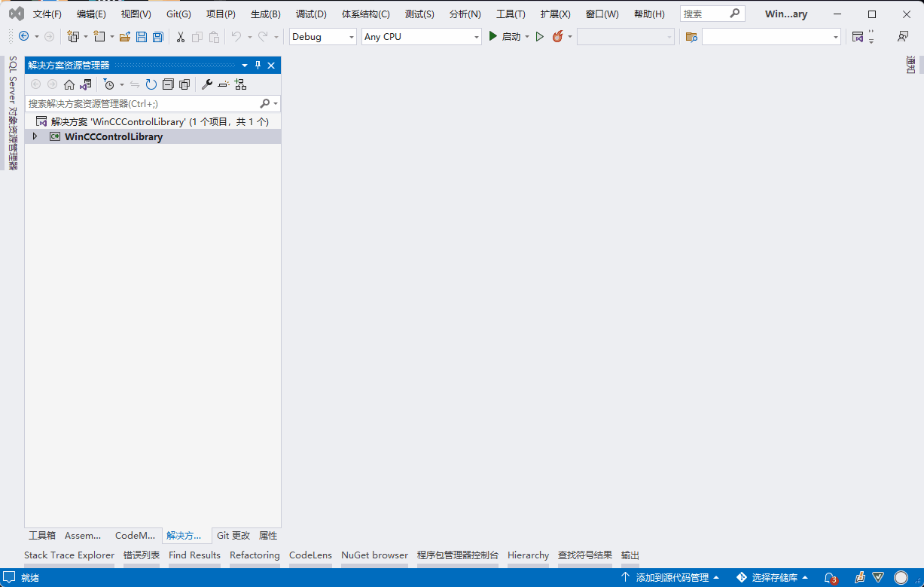Click notifications bell in status bar
The image size is (924, 587).
(830, 578)
